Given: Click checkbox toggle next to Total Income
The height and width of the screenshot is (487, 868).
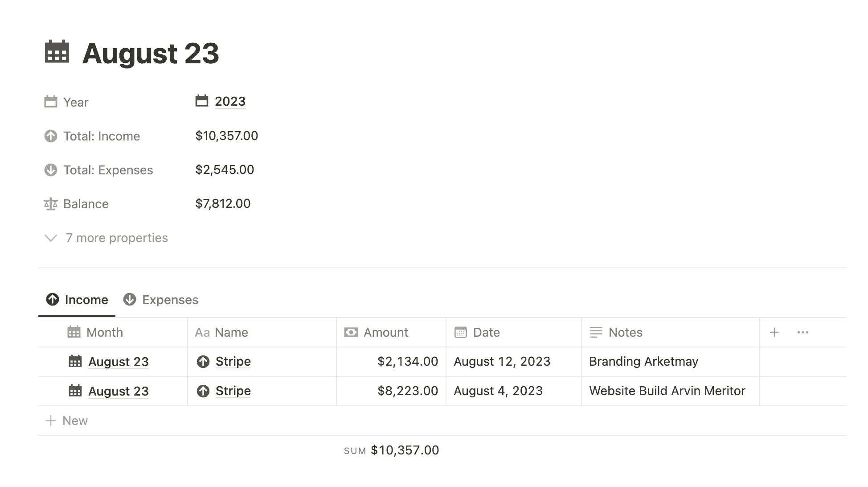Looking at the screenshot, I should pos(51,136).
